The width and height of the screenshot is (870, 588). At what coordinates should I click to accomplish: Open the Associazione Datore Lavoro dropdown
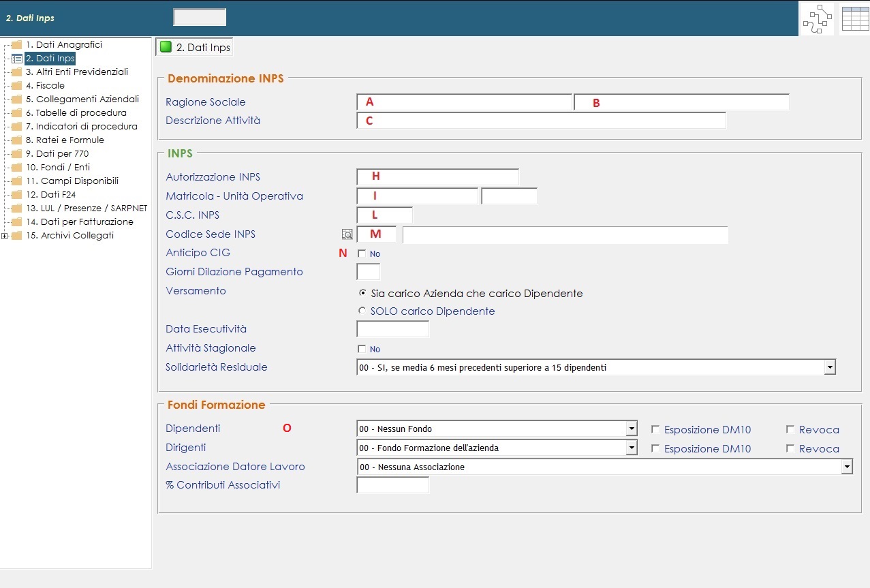tap(846, 467)
